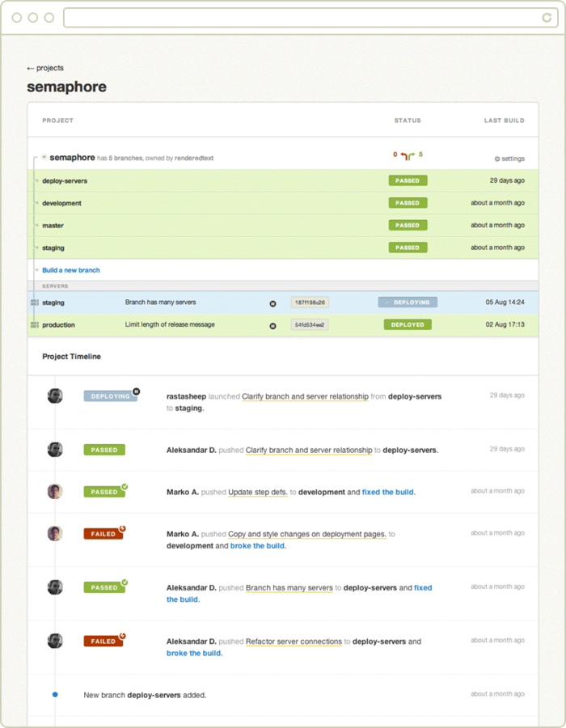Click the stop icon on production server row
566x728 pixels.
pyautogui.click(x=272, y=326)
